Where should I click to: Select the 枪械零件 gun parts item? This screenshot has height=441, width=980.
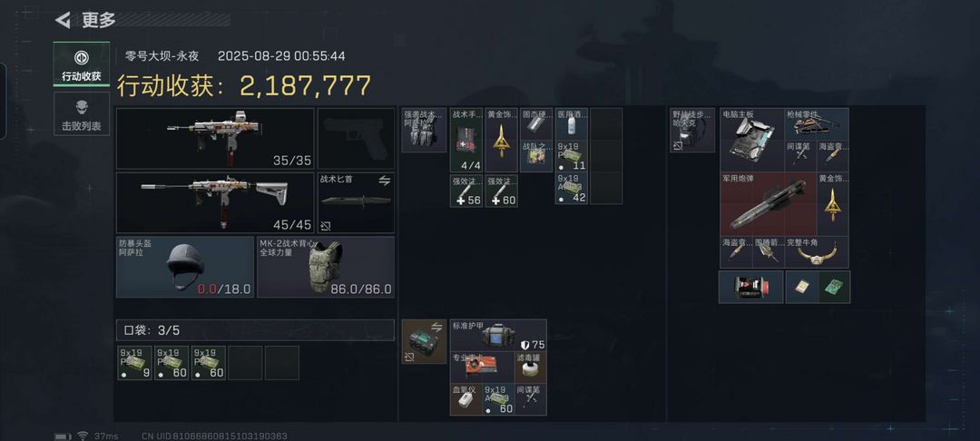817,123
